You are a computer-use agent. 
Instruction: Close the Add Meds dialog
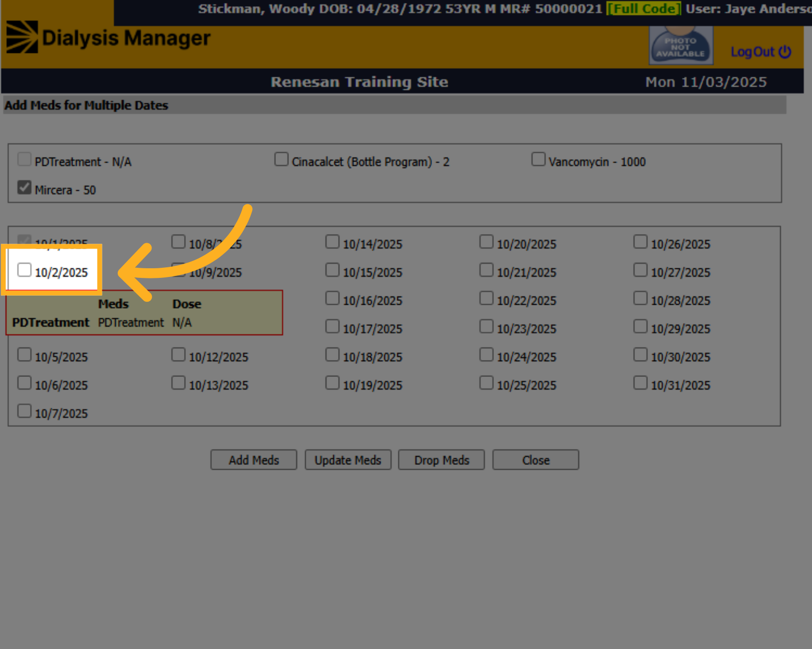536,460
